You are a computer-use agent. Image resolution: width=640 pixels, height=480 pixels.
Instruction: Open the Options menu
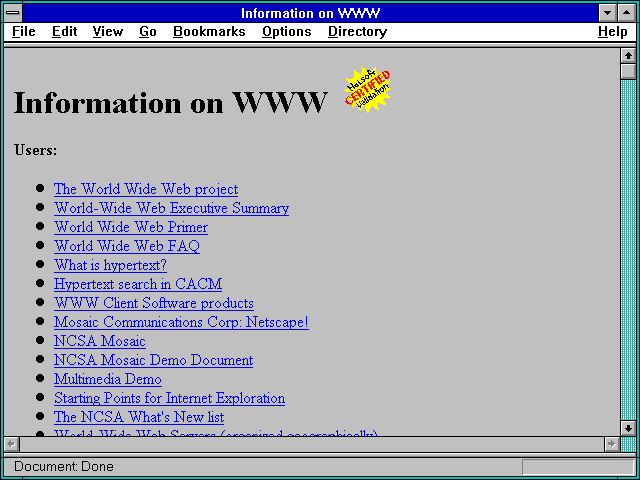pyautogui.click(x=287, y=32)
